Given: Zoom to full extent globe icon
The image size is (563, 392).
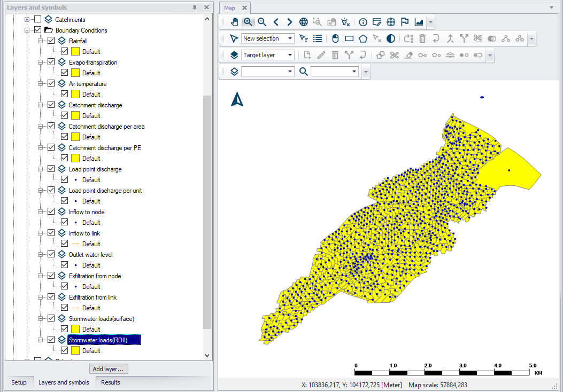Looking at the screenshot, I should point(303,22).
